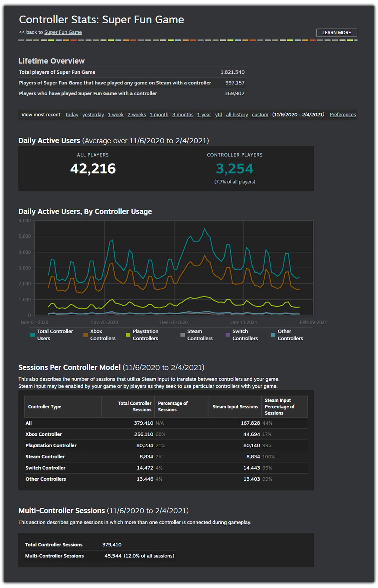
Task: Show 'all history' stats
Action: point(237,115)
